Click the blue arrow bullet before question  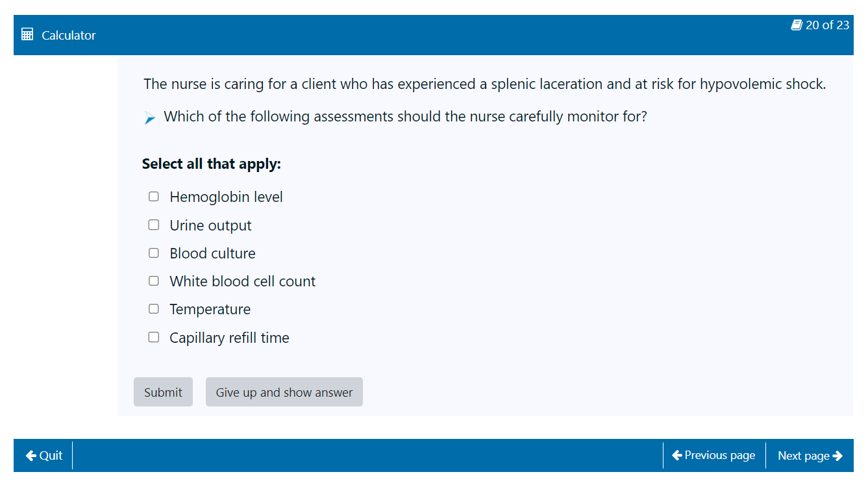point(150,118)
